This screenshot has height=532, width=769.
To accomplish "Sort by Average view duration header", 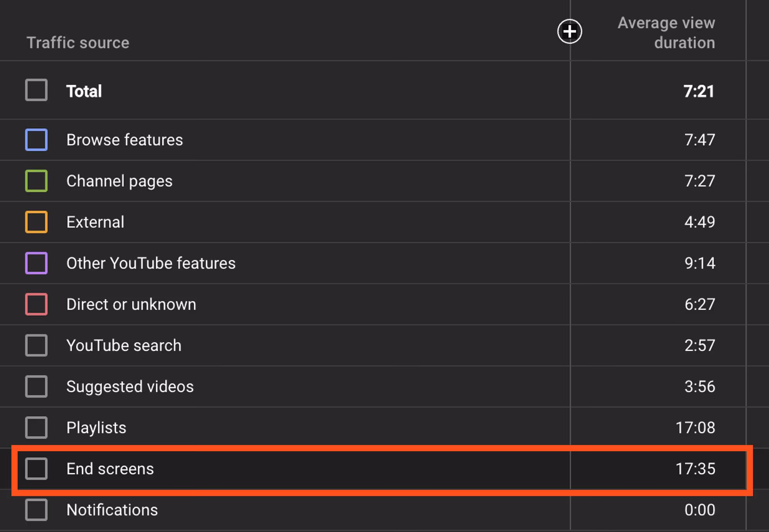I will click(666, 33).
